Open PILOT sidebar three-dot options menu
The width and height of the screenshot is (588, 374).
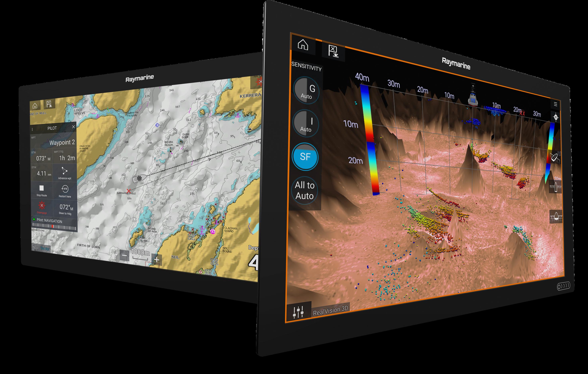click(x=32, y=129)
